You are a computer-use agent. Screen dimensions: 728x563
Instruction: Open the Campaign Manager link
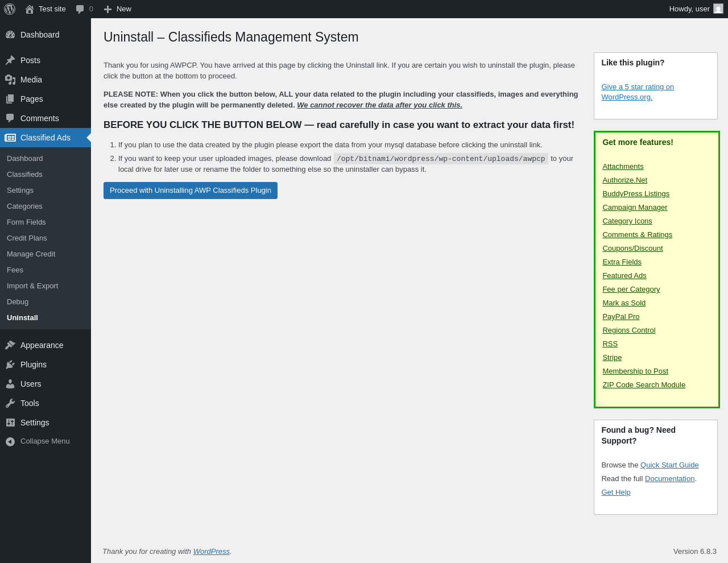pos(635,208)
